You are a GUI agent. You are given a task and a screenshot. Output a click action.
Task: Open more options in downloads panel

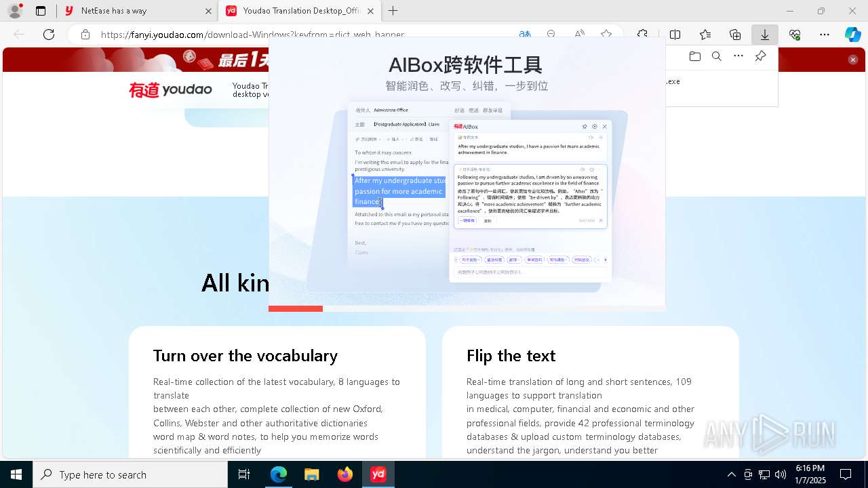coord(738,56)
